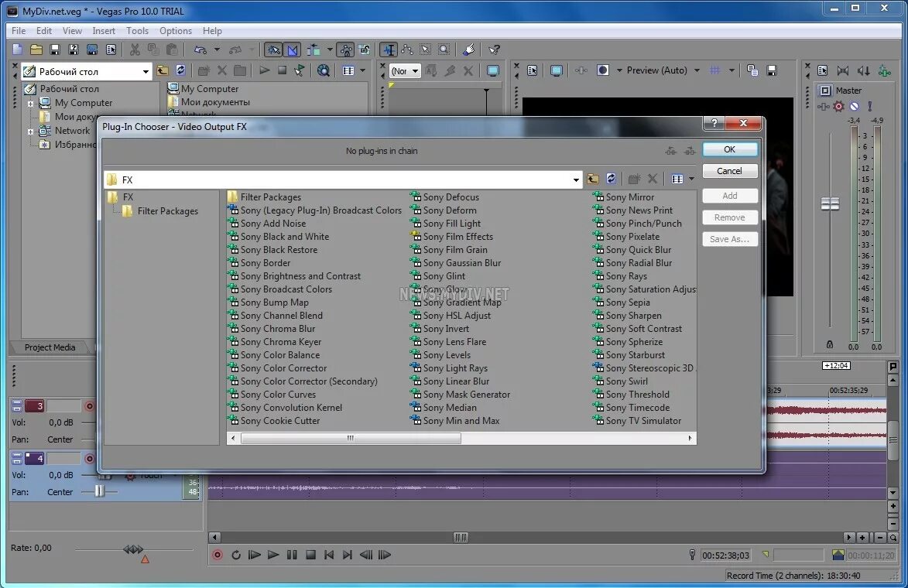Viewport: 908px width, 588px height.
Task: Expand Network tree node
Action: [30, 132]
